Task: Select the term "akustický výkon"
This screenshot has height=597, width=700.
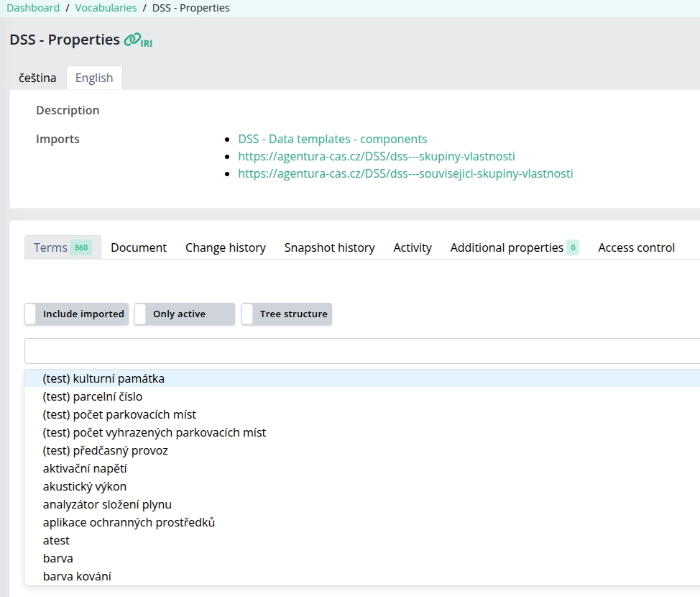Action: click(85, 486)
